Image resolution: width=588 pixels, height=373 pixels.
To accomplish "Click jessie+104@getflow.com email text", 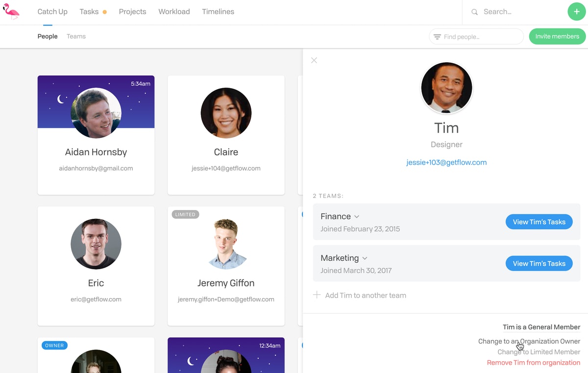I will [x=226, y=168].
